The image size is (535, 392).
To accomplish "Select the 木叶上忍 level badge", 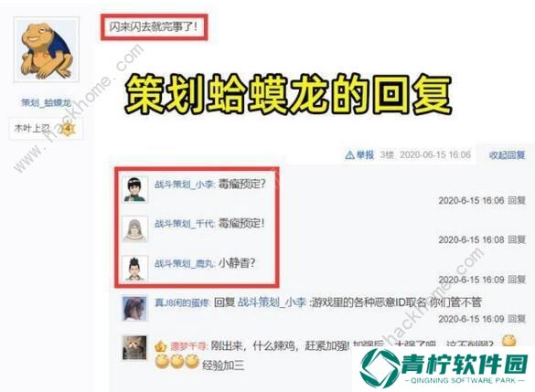I will tap(46, 129).
